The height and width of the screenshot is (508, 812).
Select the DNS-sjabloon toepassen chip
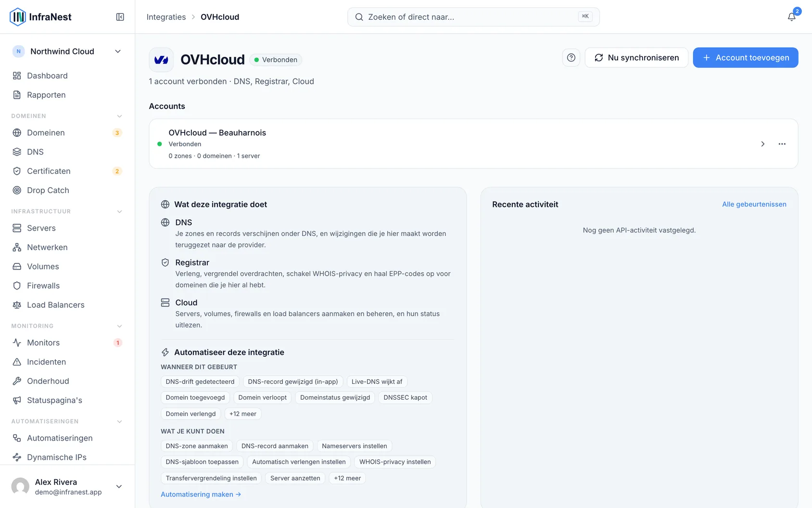pos(202,462)
